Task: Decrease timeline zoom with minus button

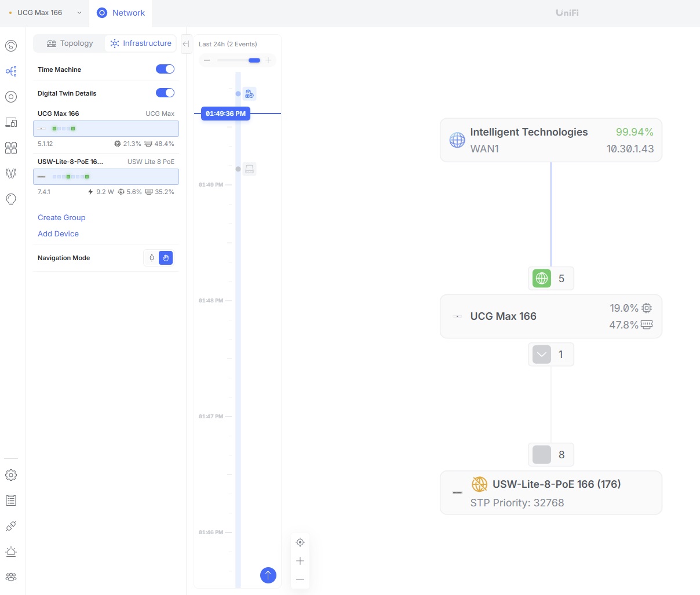Action: point(207,60)
